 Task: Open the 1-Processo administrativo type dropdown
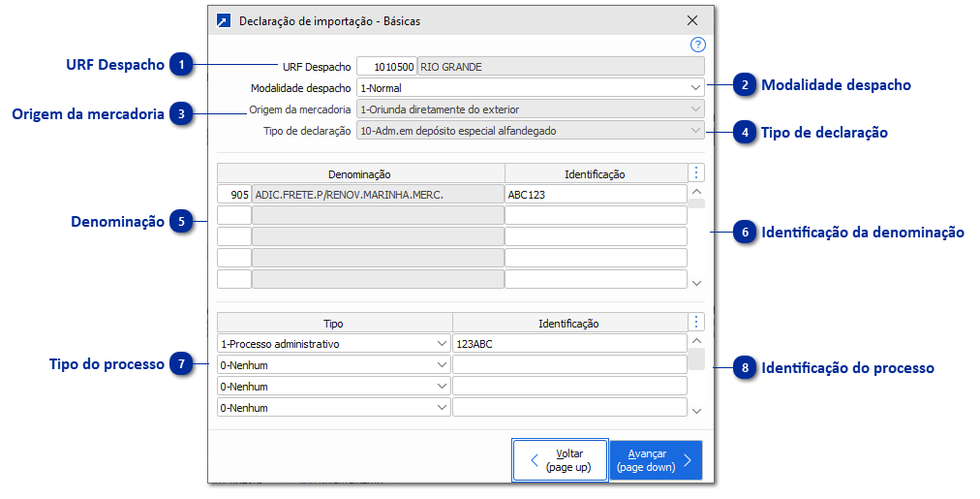(442, 343)
